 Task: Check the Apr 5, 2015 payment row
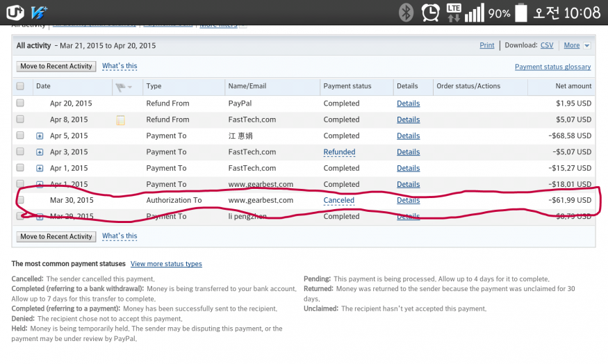pos(20,135)
